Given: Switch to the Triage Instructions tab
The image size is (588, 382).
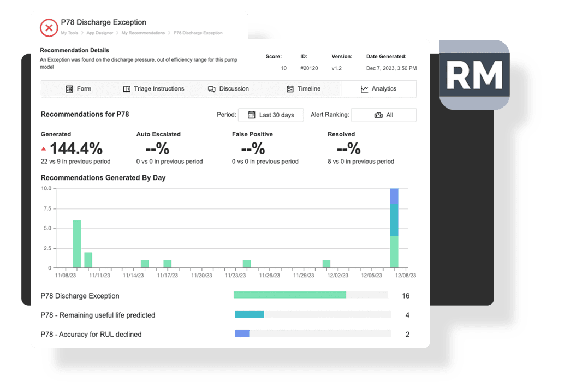Looking at the screenshot, I should 153,89.
